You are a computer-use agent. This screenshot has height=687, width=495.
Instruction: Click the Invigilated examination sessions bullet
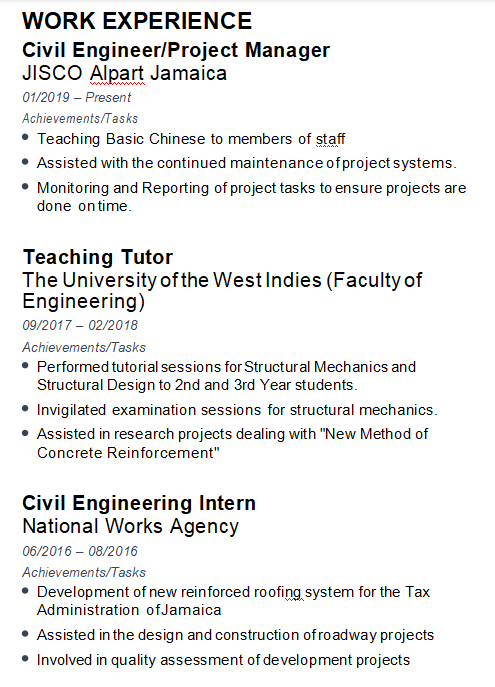coord(237,410)
